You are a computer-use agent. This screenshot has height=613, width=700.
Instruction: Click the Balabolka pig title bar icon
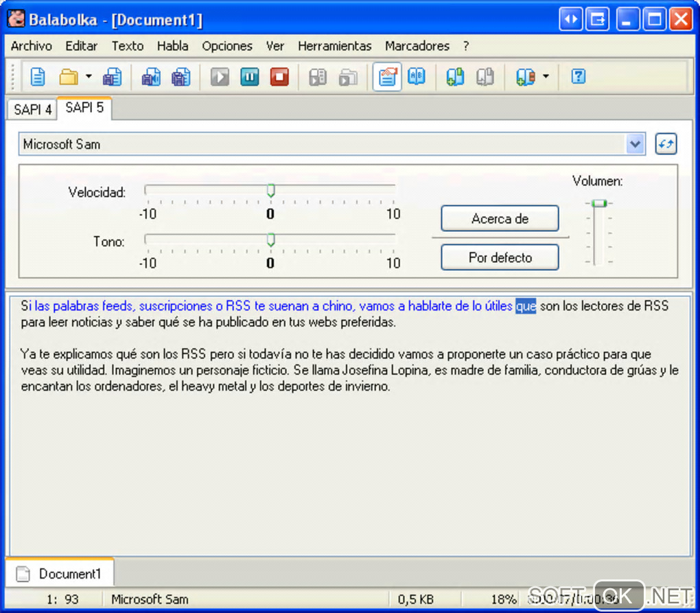(x=16, y=19)
